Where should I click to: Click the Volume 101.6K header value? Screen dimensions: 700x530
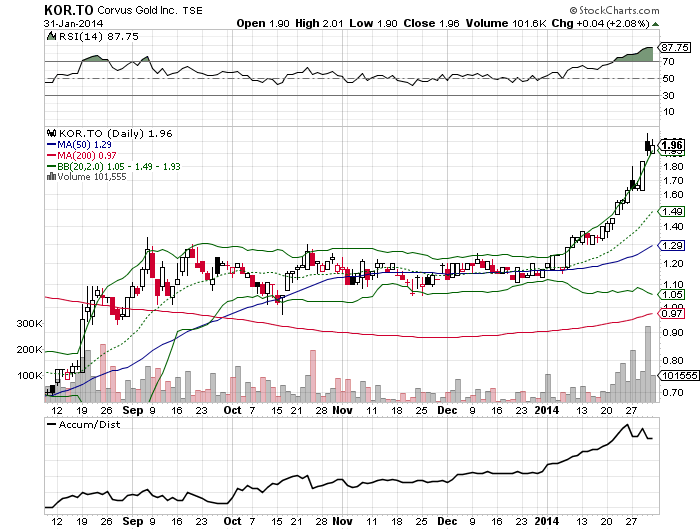[x=506, y=24]
